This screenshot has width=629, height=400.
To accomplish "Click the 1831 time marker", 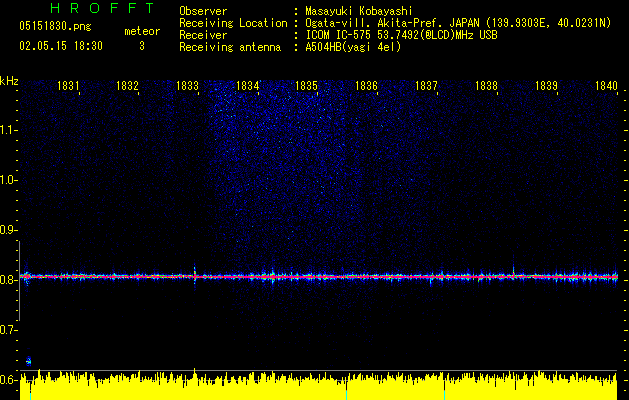I will pos(68,86).
